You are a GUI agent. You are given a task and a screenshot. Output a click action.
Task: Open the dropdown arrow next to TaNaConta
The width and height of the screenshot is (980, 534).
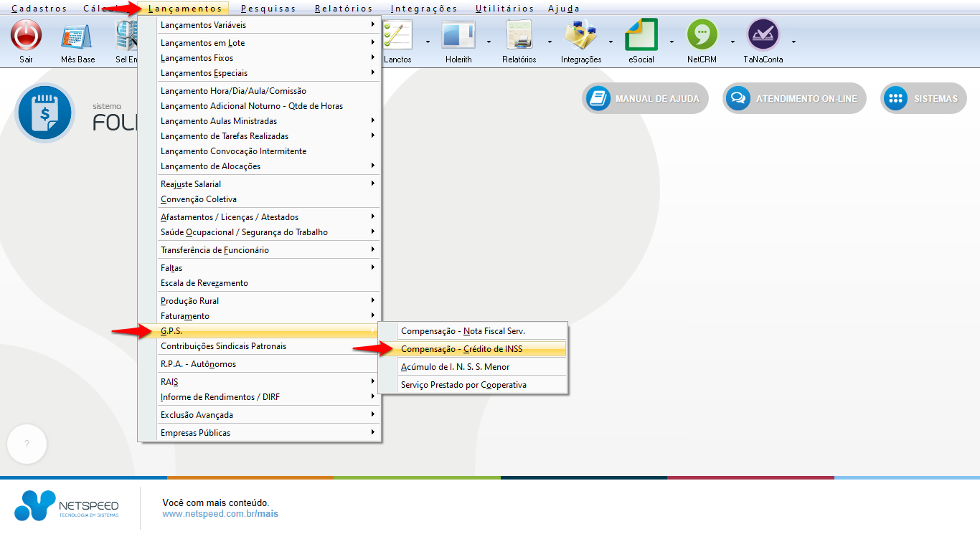click(x=793, y=42)
